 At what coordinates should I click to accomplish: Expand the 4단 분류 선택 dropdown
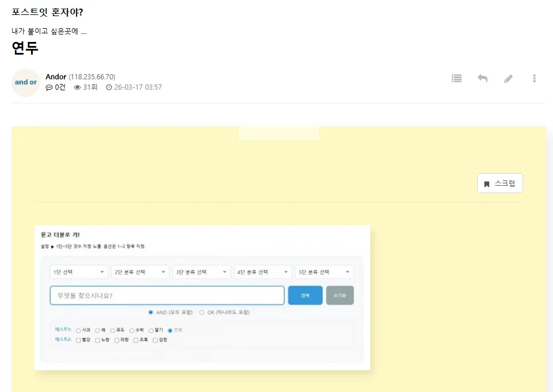tap(263, 272)
